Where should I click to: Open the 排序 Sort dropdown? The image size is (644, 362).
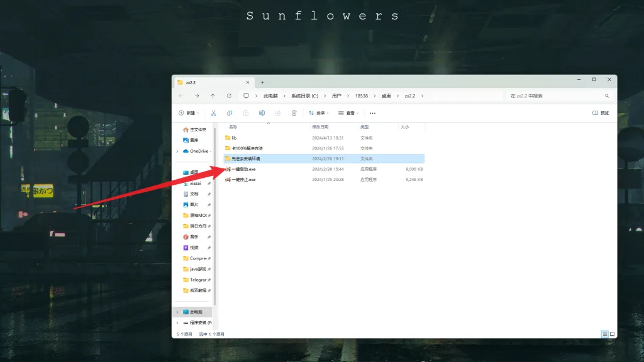pyautogui.click(x=319, y=113)
